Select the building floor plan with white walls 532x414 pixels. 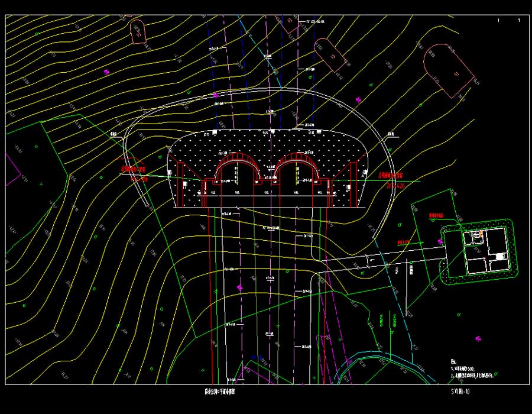486,251
